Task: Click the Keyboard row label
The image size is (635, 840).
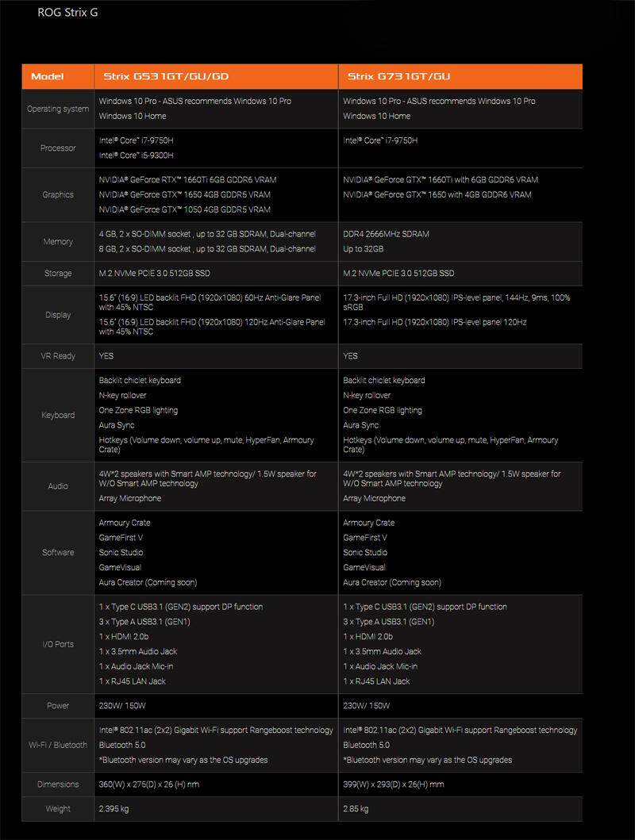Action: pos(58,415)
